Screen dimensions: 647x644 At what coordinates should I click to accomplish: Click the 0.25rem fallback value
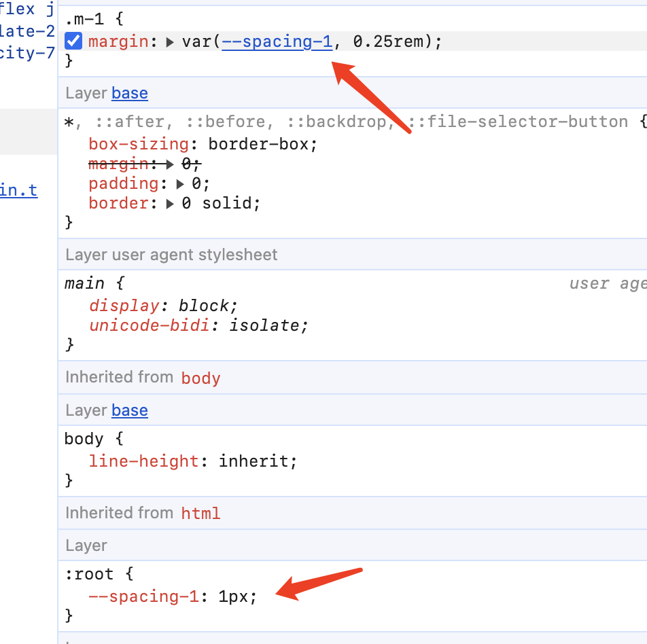tap(388, 41)
